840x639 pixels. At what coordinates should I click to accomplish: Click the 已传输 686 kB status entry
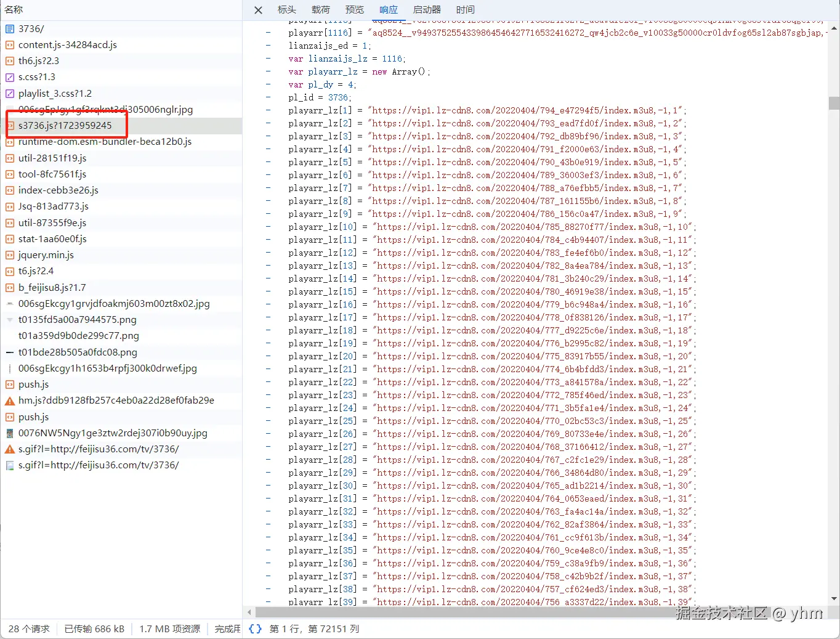pos(94,629)
